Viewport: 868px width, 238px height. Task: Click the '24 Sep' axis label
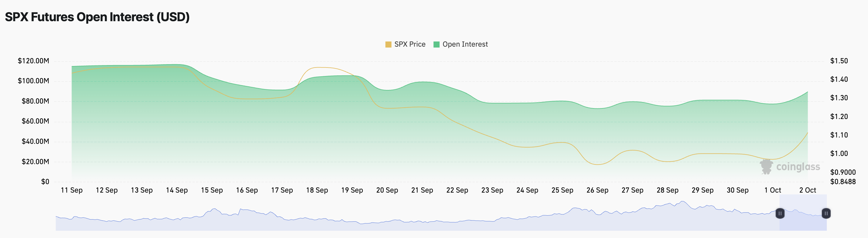(527, 190)
